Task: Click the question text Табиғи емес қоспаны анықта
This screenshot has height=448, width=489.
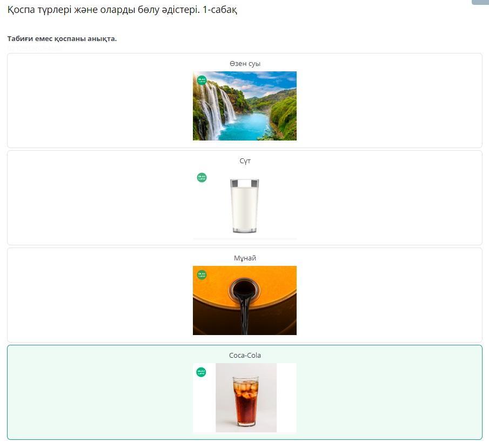Action: point(62,39)
